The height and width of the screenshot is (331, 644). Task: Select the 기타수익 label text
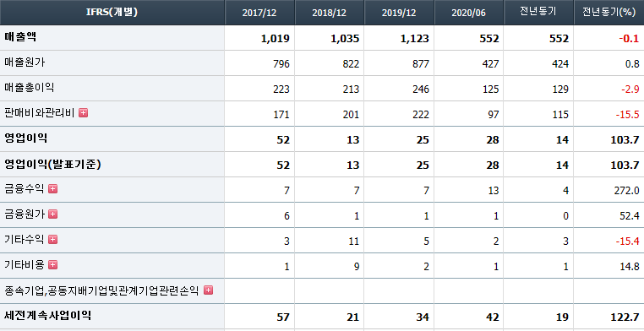coord(24,240)
